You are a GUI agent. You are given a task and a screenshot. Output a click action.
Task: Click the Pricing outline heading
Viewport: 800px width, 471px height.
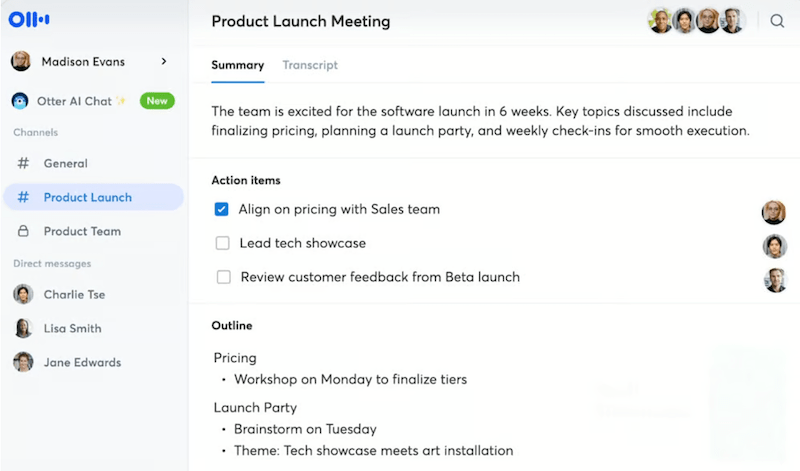235,358
